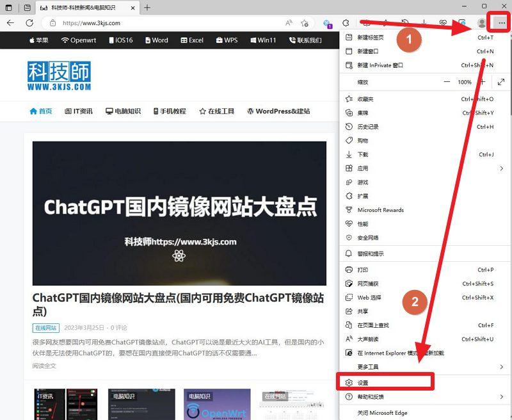Click the Win11 link in top bar
Viewport: 512px width, 420px height.
click(x=263, y=40)
